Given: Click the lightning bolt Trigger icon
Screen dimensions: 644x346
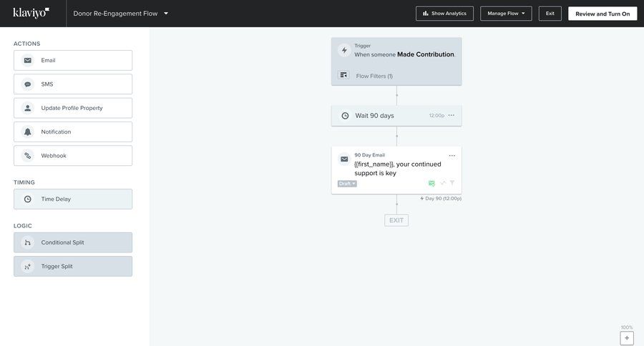Looking at the screenshot, I should pos(344,50).
